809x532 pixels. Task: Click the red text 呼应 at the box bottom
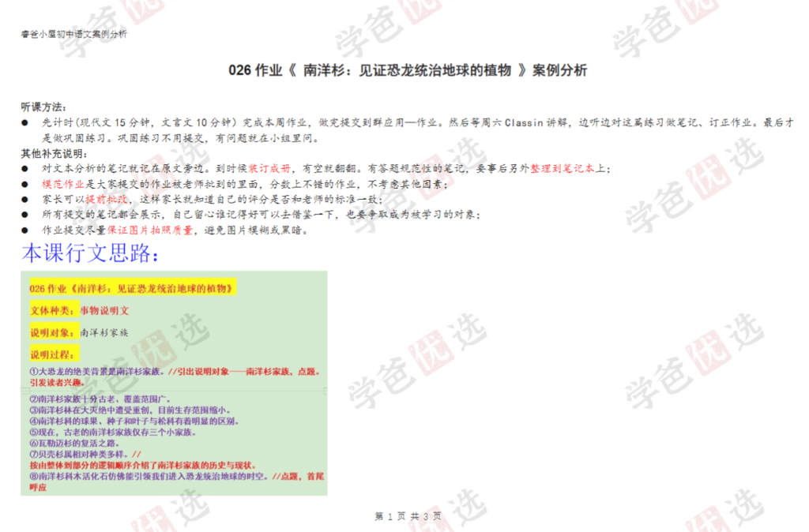38,487
